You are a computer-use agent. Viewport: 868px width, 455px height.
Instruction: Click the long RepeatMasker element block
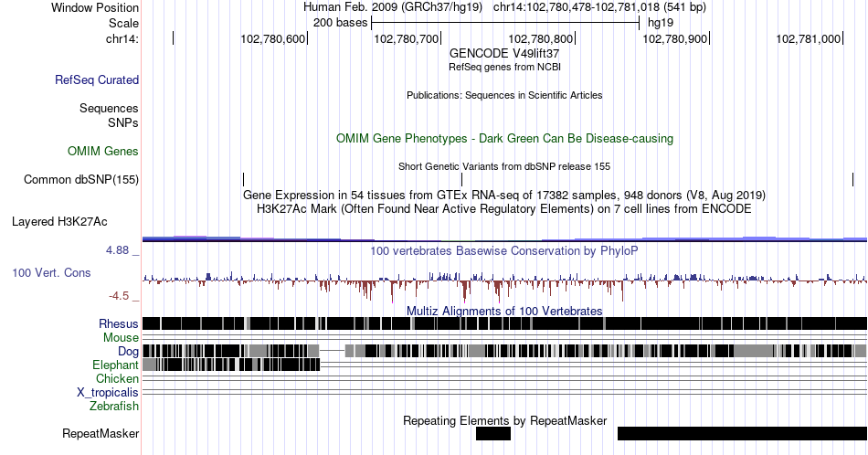pos(742,433)
